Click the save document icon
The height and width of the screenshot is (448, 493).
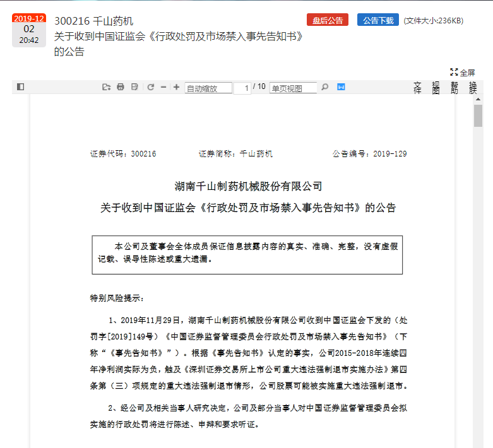134,87
